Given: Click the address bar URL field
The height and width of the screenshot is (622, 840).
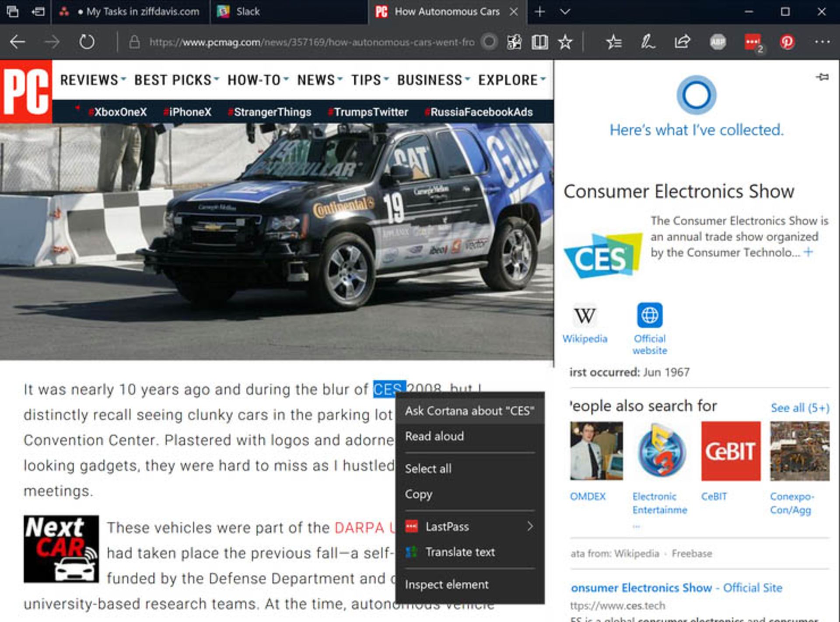Looking at the screenshot, I should click(312, 42).
